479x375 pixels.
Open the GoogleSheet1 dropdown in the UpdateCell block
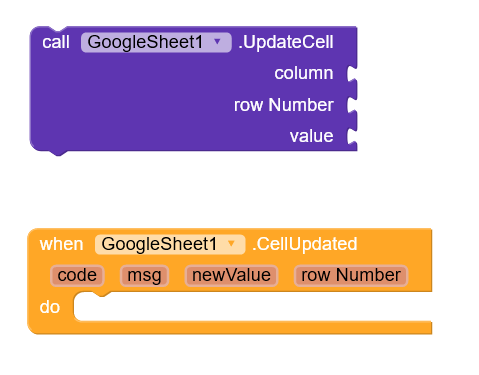(156, 42)
